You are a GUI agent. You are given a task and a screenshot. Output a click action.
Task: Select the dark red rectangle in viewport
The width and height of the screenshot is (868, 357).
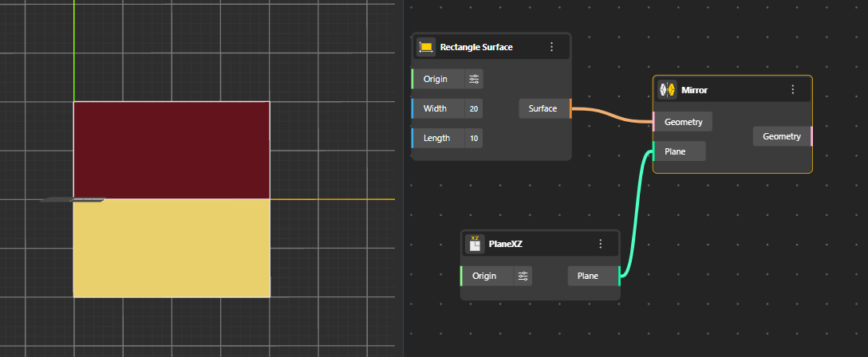pos(172,151)
